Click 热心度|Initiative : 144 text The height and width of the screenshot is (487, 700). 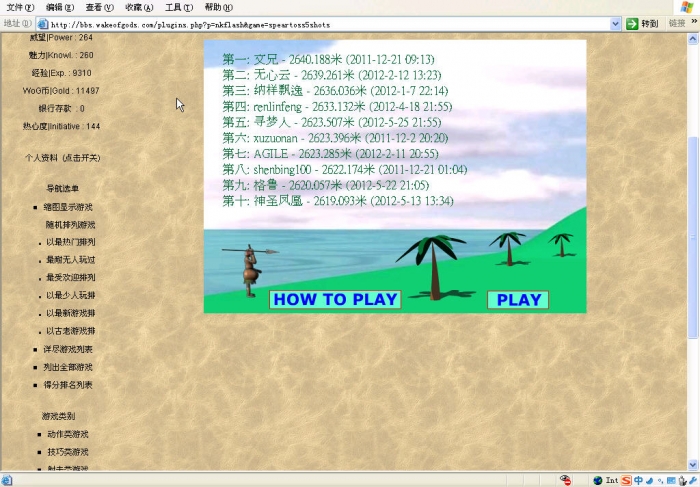click(x=62, y=126)
